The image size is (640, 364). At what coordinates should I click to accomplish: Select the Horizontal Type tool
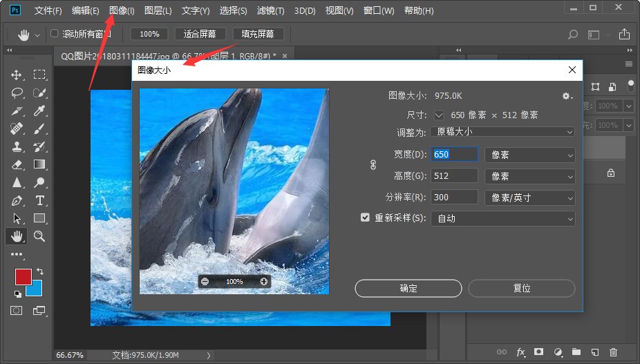tap(39, 200)
